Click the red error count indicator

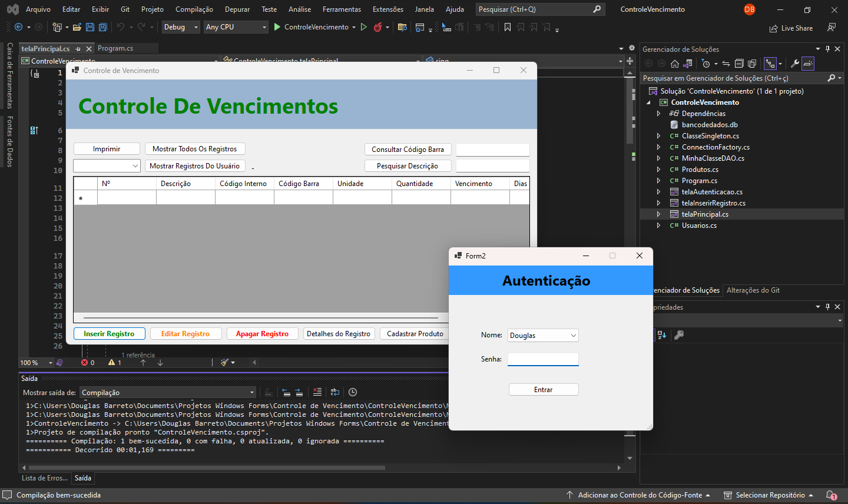coord(88,363)
